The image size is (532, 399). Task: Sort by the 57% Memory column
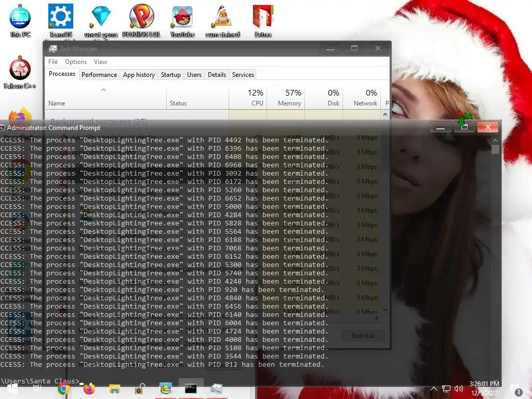point(286,98)
